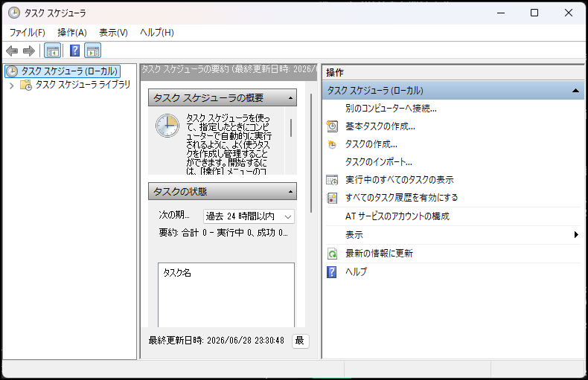Click the 最 refresh button at bottom
The image size is (588, 380).
point(301,341)
